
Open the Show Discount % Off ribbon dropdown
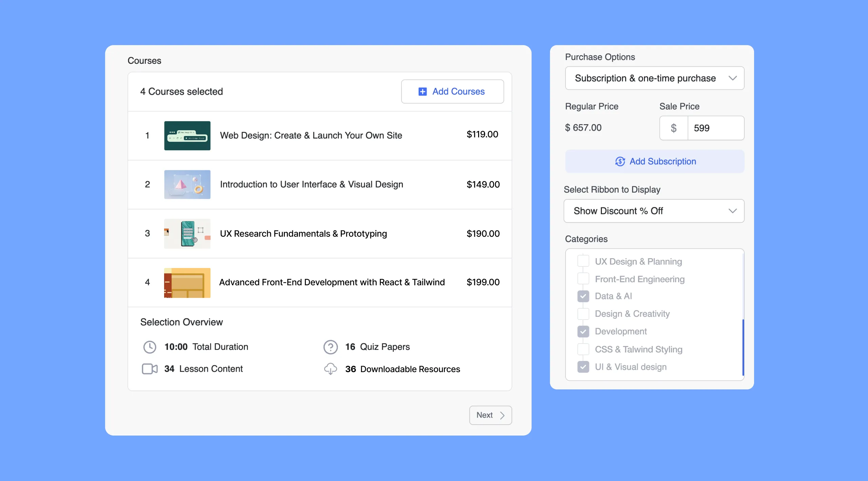pos(654,211)
